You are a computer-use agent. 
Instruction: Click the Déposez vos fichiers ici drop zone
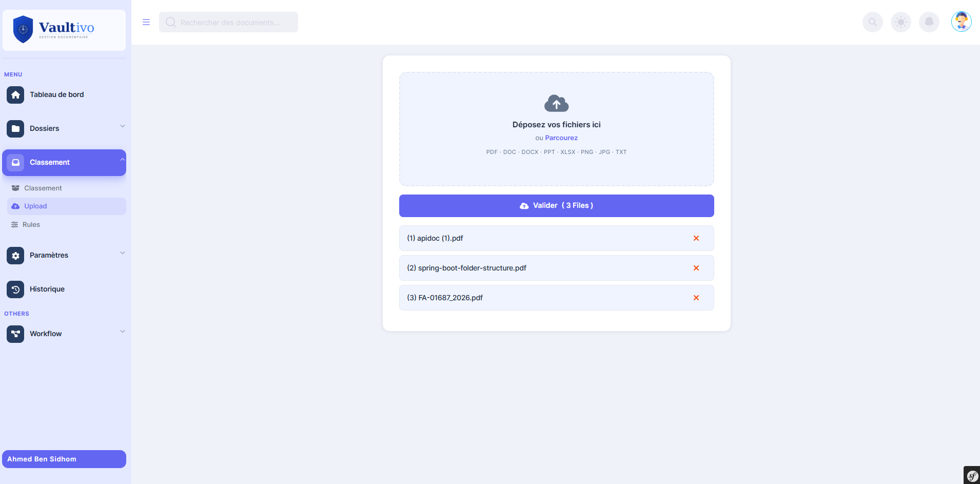(556, 129)
